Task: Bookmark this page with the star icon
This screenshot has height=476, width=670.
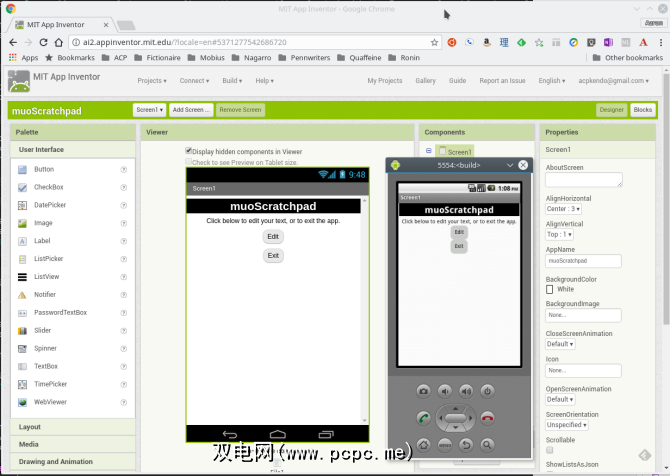Action: (434, 42)
